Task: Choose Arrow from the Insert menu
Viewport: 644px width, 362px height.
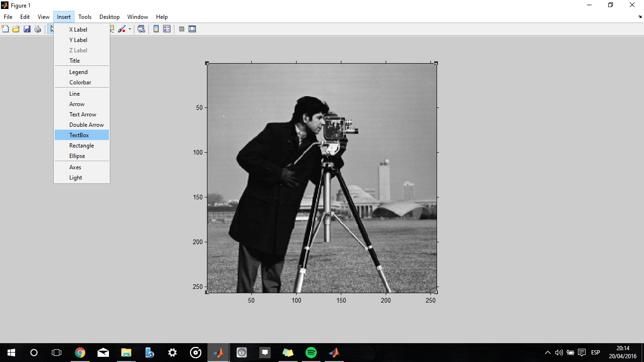Action: (82, 104)
